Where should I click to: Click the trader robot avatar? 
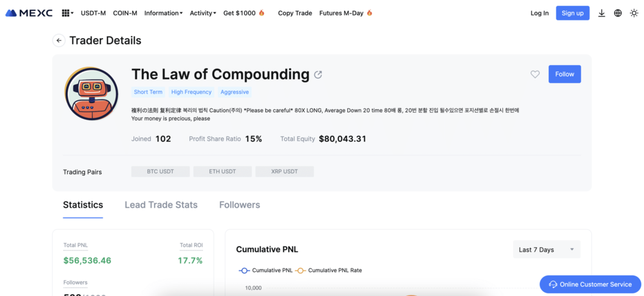point(91,93)
